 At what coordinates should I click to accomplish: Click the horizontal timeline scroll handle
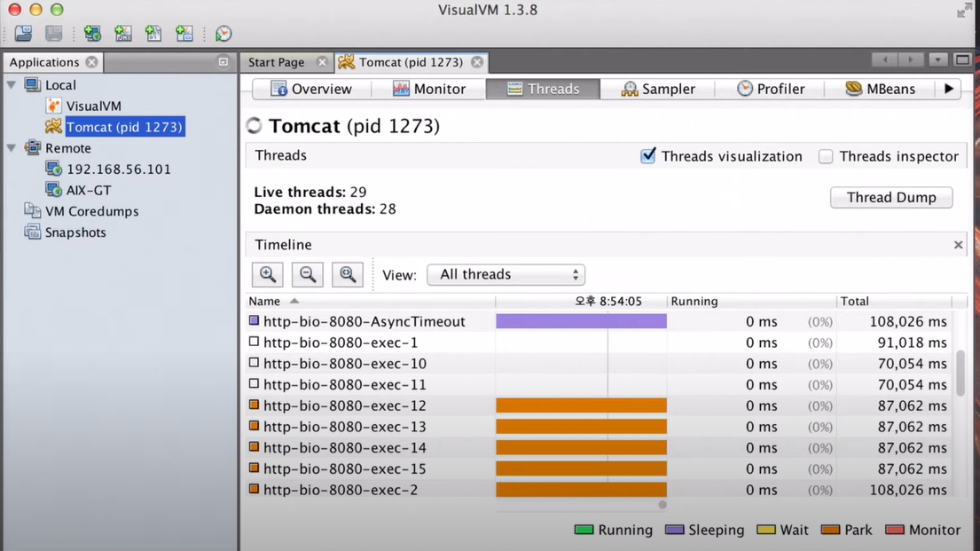coord(662,505)
